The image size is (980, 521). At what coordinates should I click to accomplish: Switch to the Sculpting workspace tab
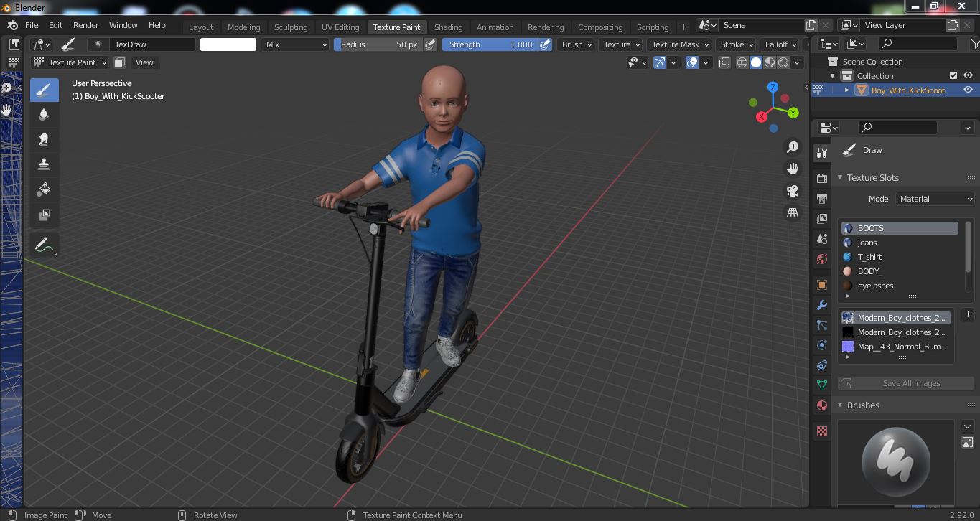[x=291, y=27]
